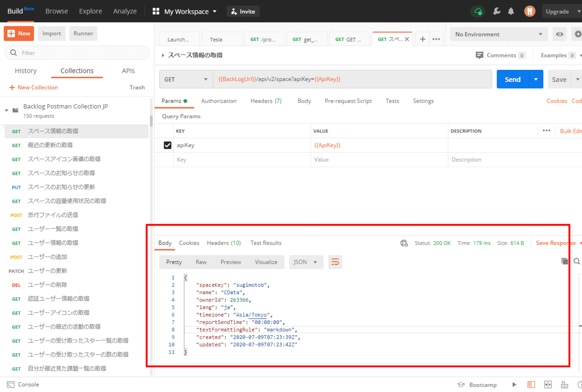Open the HTTP method GET dropdown

point(186,79)
